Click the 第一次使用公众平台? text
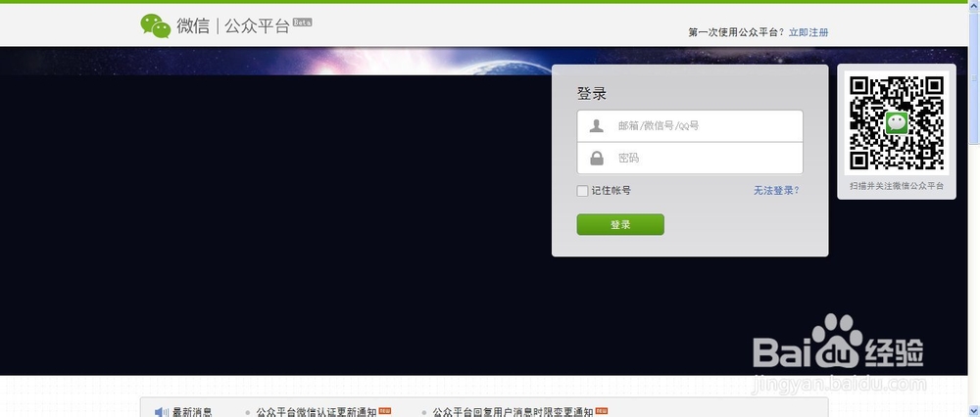 pos(736,32)
